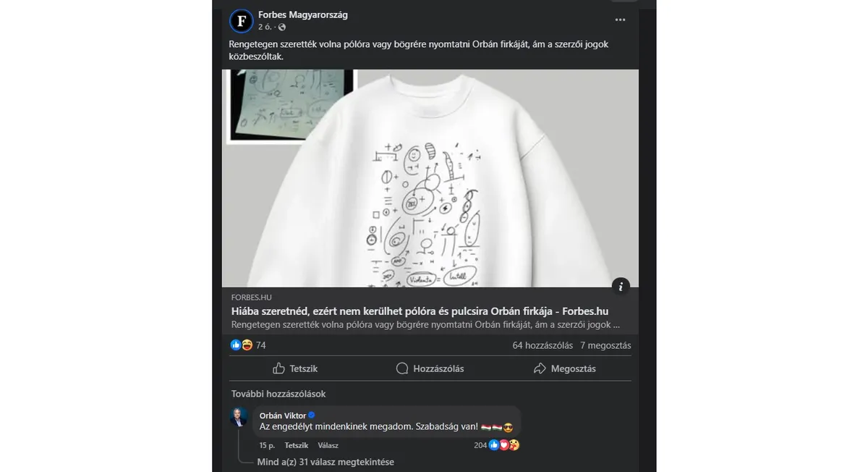This screenshot has width=868, height=472.
Task: Click the comment bubble icon beside Hozzászólás
Action: click(401, 368)
